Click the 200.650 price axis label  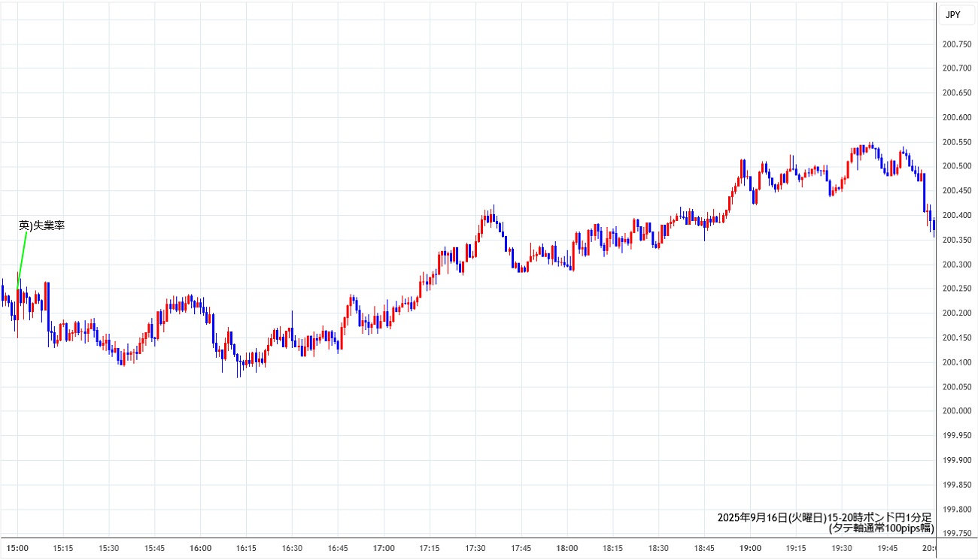point(956,92)
